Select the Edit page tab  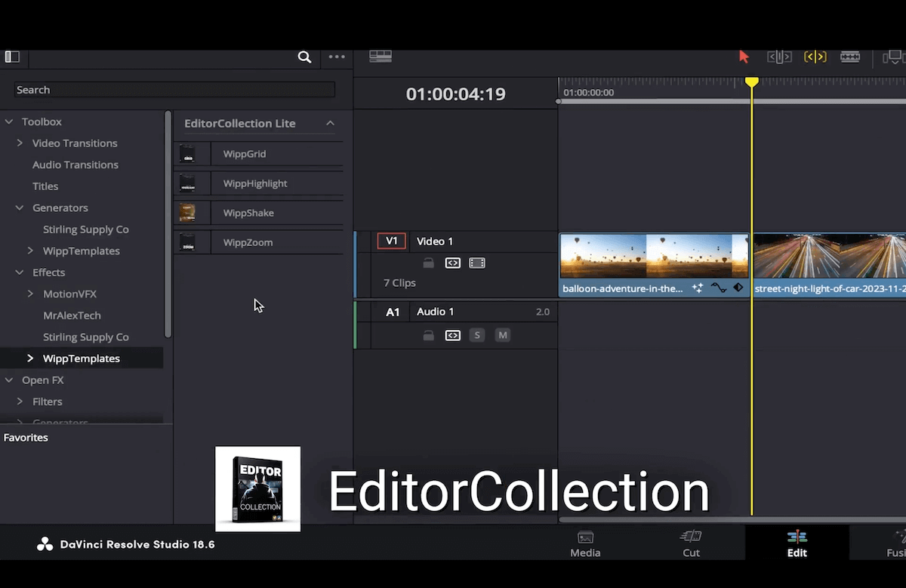[x=797, y=544]
